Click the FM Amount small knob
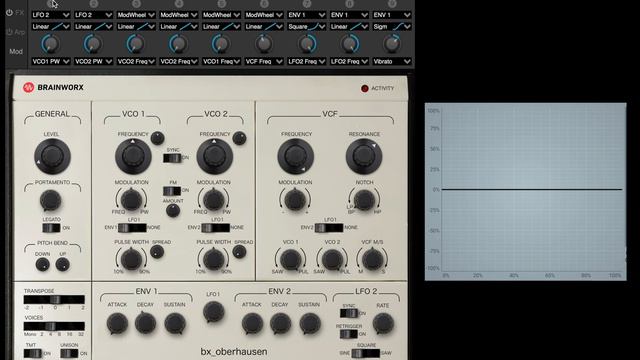This screenshot has width=640, height=360. 173,210
